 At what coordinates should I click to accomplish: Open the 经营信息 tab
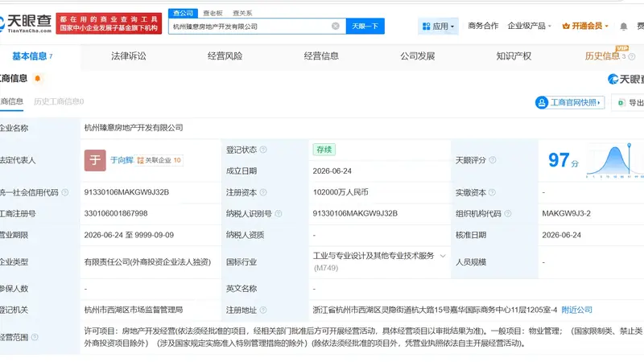[x=321, y=56]
